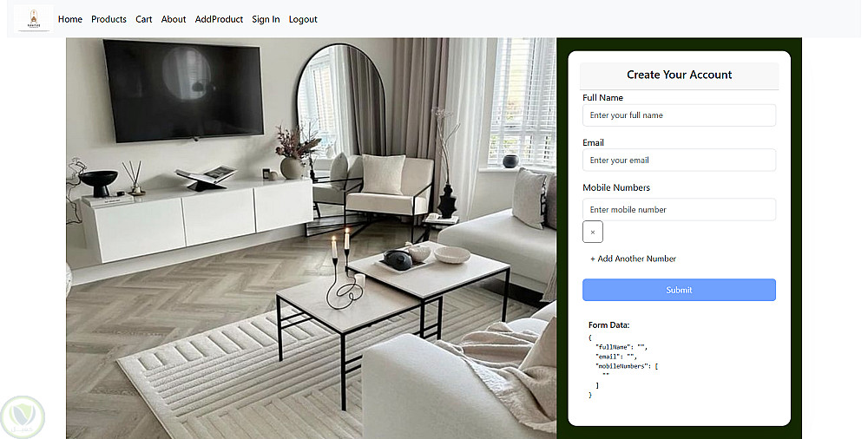Navigate to the About page
The height and width of the screenshot is (439, 868).
pos(174,19)
